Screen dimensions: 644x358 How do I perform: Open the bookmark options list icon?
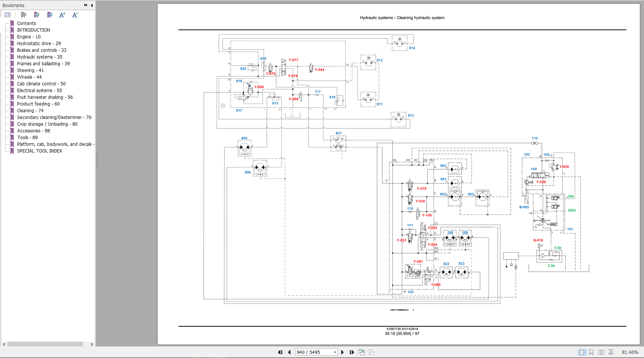(7, 15)
